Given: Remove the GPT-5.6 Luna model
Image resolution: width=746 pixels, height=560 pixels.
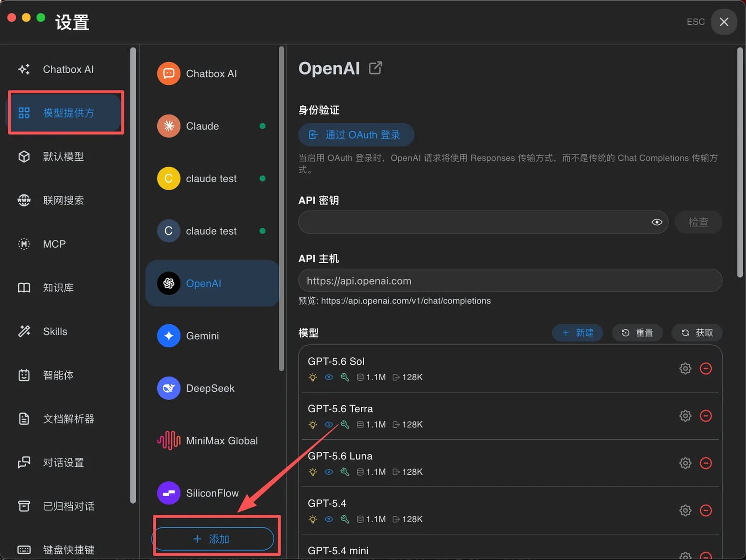Looking at the screenshot, I should tap(706, 463).
